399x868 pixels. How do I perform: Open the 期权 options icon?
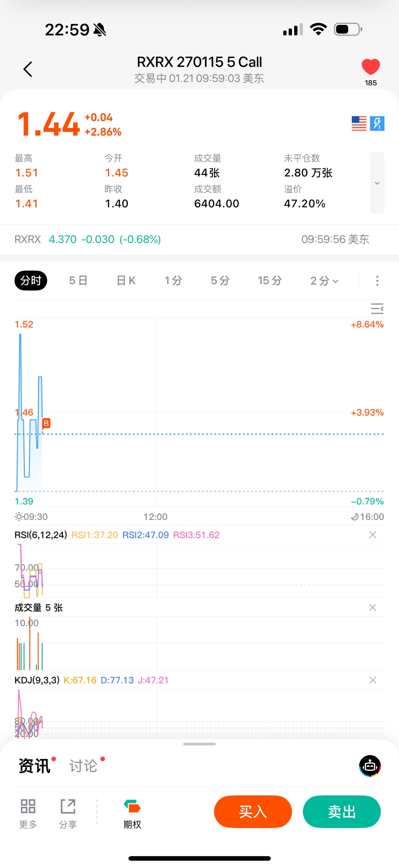coord(132,813)
